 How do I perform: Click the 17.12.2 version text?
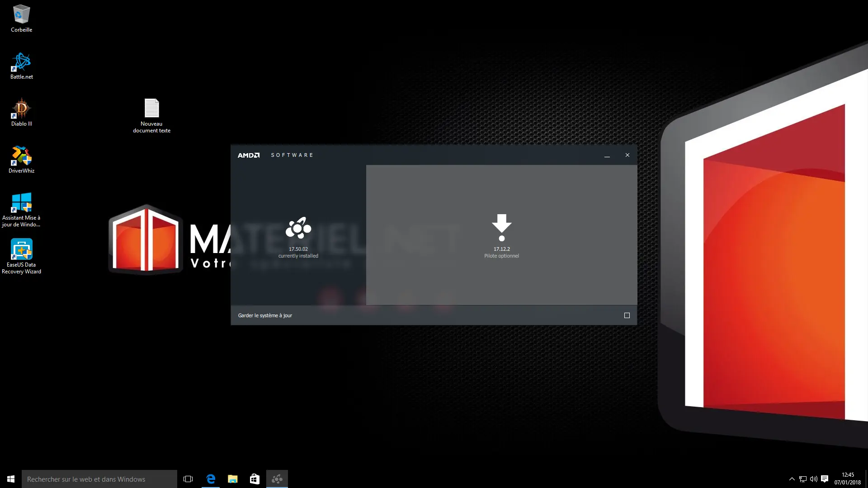[x=502, y=249]
